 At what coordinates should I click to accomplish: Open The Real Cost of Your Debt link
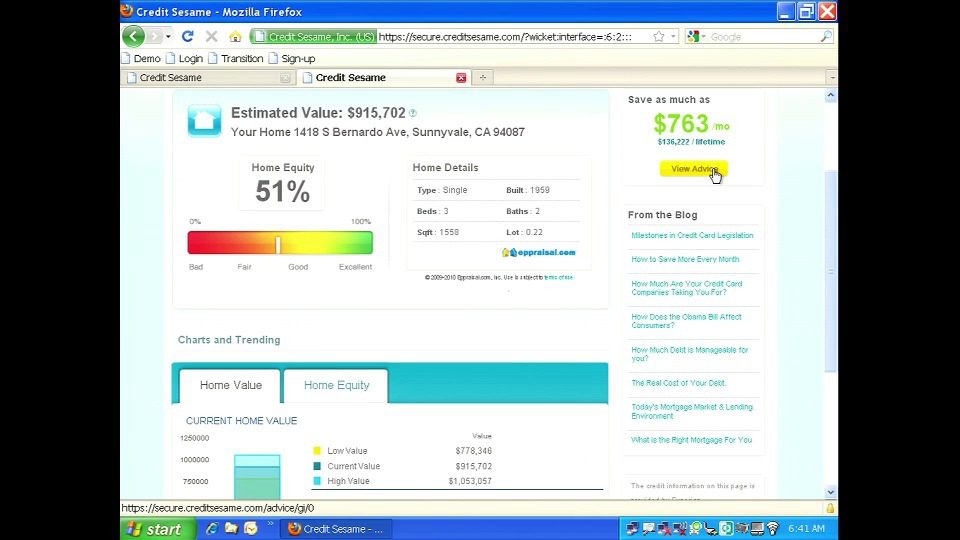click(678, 383)
